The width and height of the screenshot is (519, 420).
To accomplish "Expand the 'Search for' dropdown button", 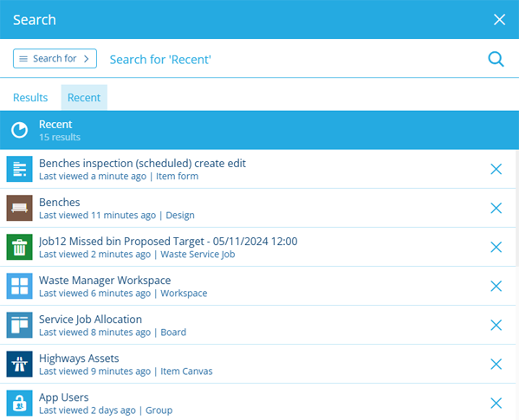I will (55, 59).
